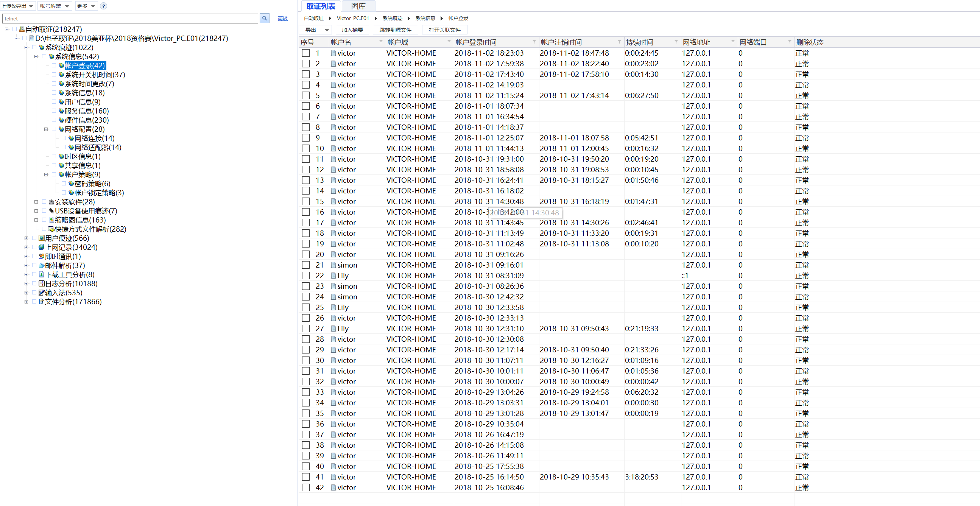Click the help question mark icon
The width and height of the screenshot is (980, 506).
103,6
